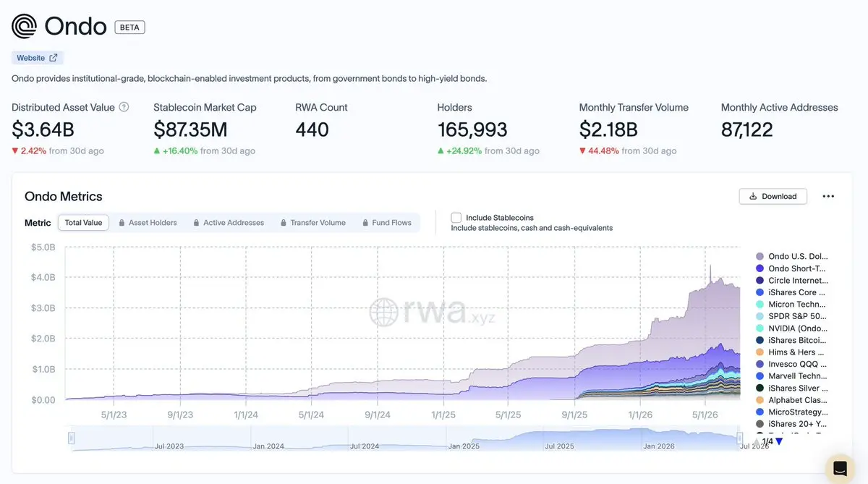
Task: Go to previous legend page arrow
Action: [x=757, y=441]
